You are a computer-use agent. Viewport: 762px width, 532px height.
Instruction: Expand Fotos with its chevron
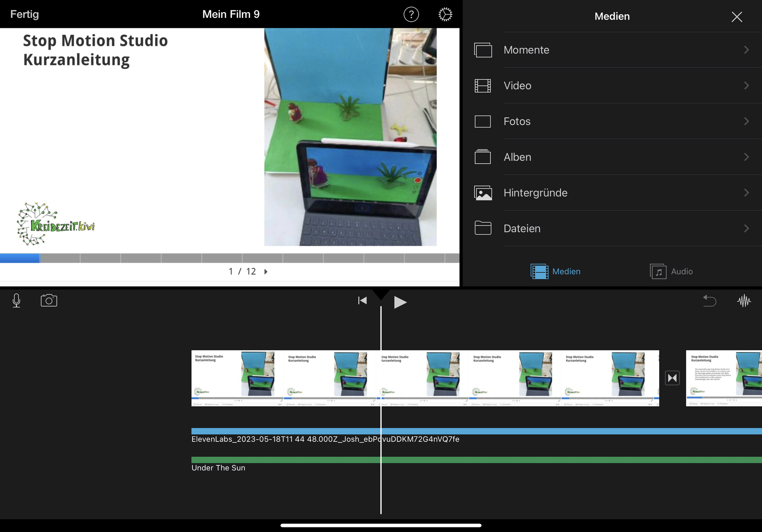[746, 121]
